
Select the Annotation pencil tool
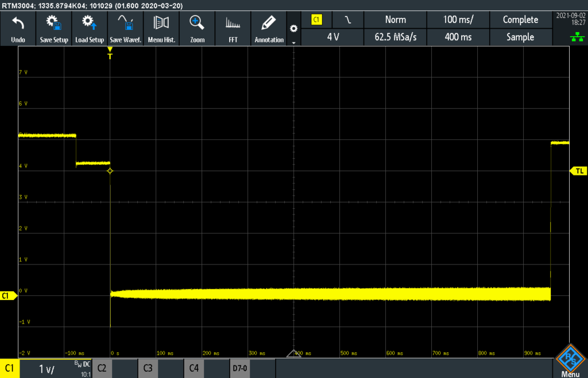pos(269,29)
